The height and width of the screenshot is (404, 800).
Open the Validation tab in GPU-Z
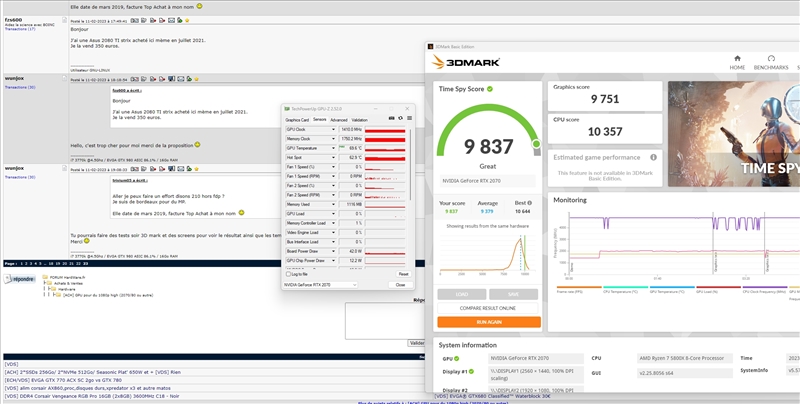point(360,119)
